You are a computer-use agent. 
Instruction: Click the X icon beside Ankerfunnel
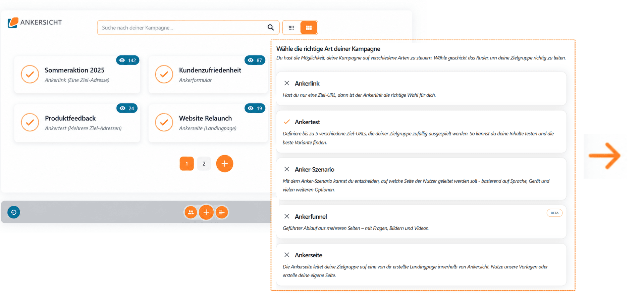287,216
